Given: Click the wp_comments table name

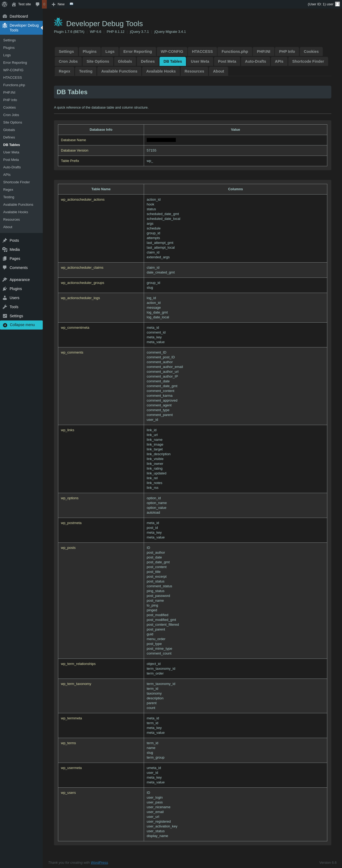Looking at the screenshot, I should coord(72,352).
